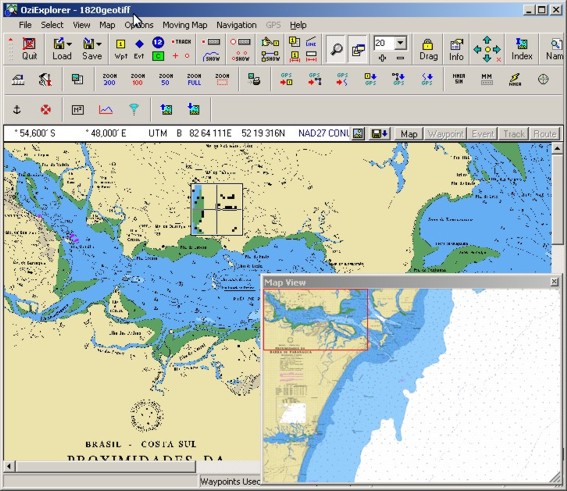
Task: Click the Save disk icon
Action: [x=88, y=44]
